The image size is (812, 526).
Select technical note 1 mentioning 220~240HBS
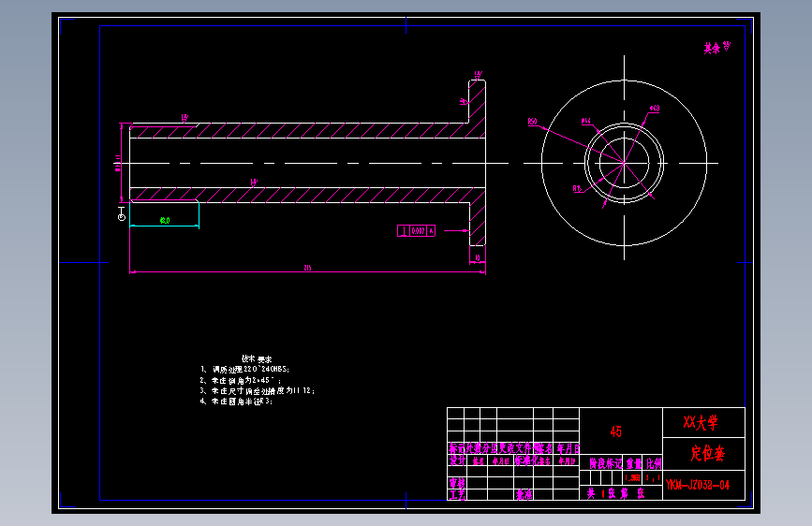tap(245, 369)
